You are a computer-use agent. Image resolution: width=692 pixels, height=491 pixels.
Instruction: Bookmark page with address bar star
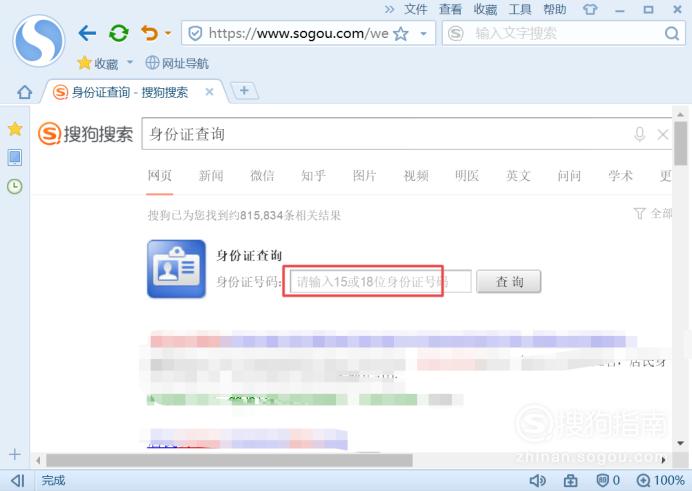point(401,34)
